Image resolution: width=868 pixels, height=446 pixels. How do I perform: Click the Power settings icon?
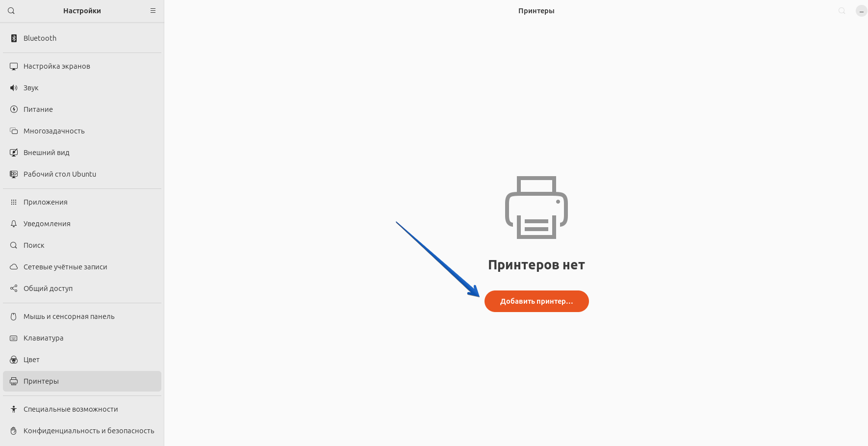tap(14, 109)
